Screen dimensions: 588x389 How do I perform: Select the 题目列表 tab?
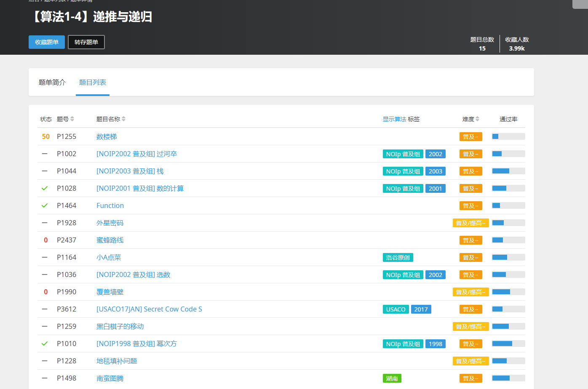coord(93,83)
